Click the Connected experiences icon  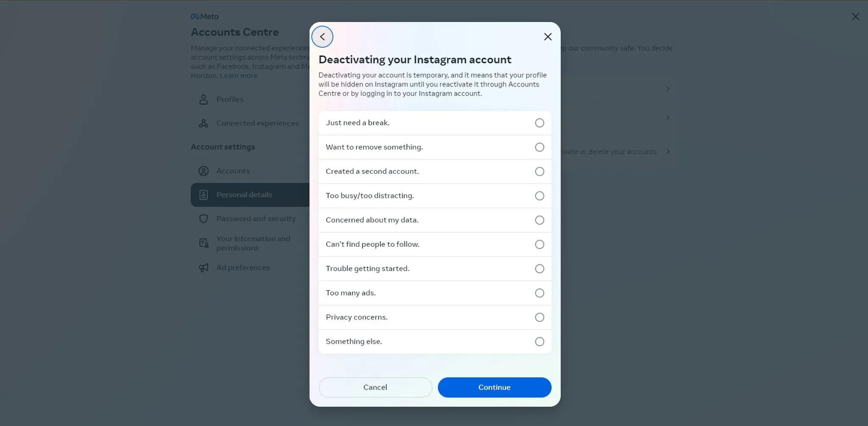203,123
